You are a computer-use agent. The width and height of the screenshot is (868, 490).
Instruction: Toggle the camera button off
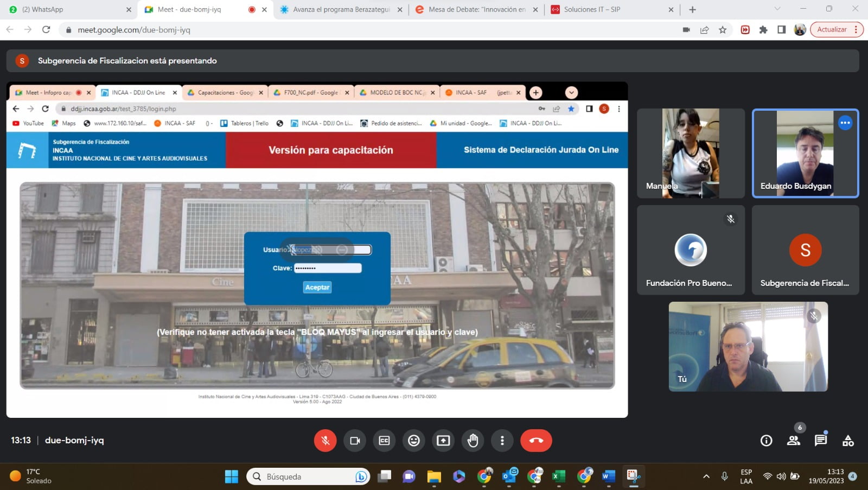pyautogui.click(x=355, y=441)
